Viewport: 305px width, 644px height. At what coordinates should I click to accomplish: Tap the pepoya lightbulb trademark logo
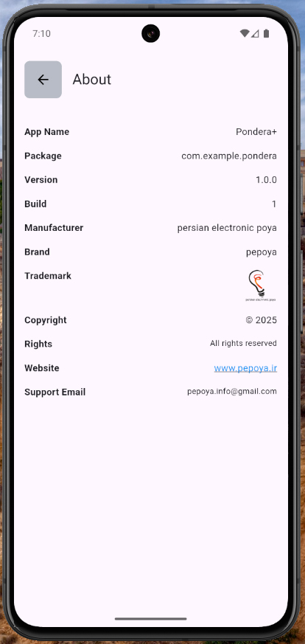click(261, 286)
